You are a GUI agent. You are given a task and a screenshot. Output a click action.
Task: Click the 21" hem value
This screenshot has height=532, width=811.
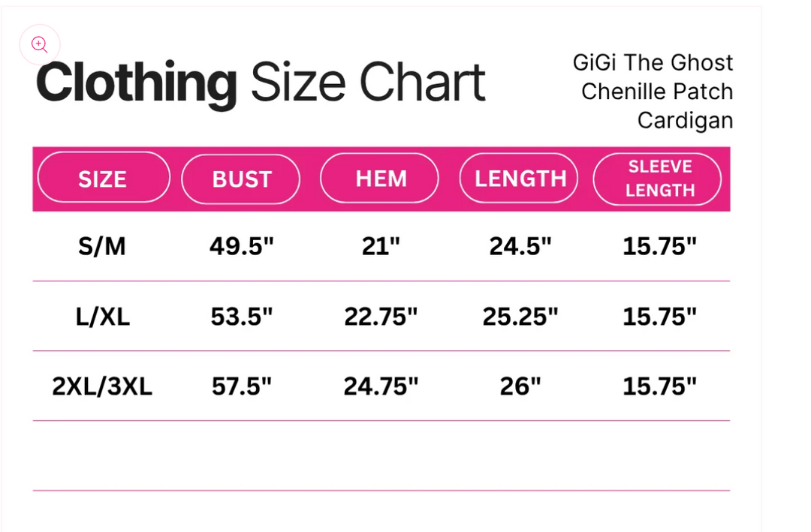[x=381, y=246]
